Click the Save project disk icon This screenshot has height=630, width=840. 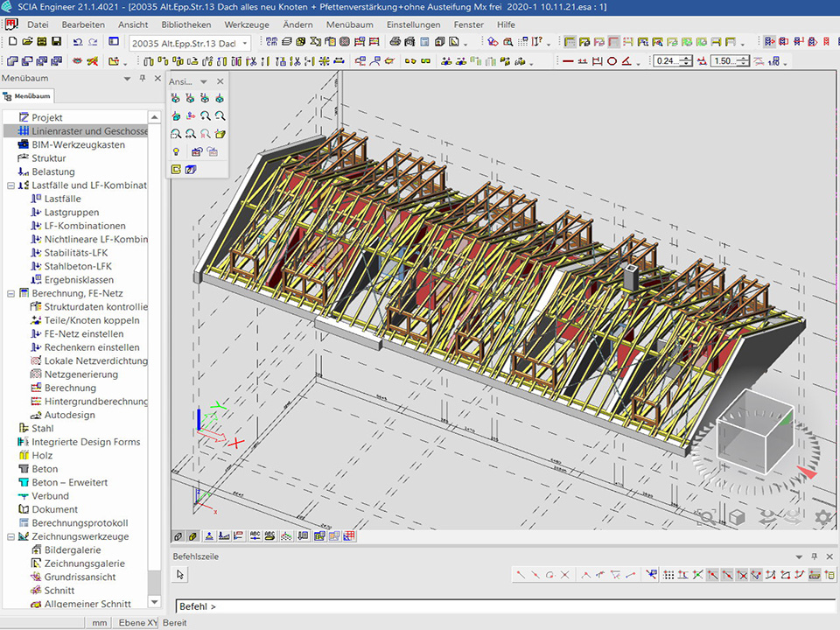[56, 42]
